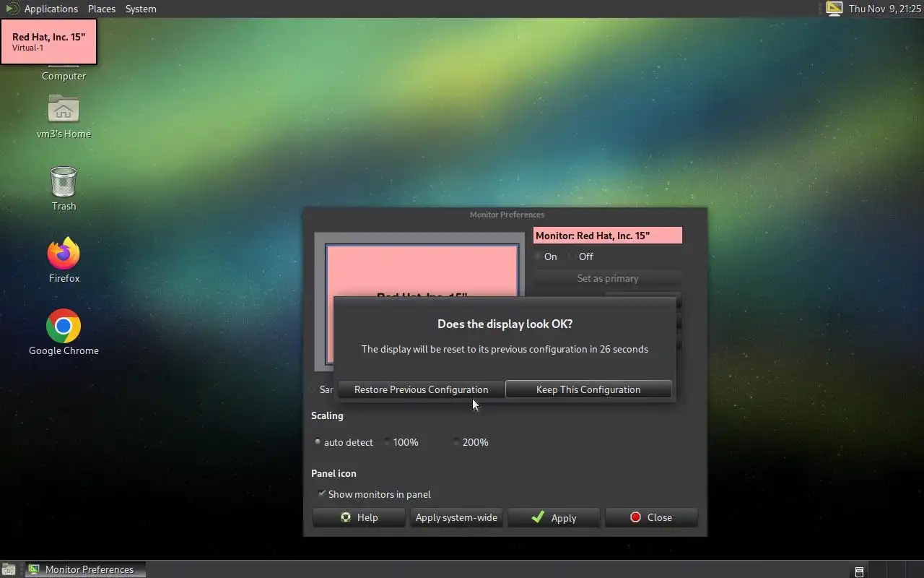Click the Red Hat, Inc. 15" Virtual-1 overlay label

pos(48,42)
